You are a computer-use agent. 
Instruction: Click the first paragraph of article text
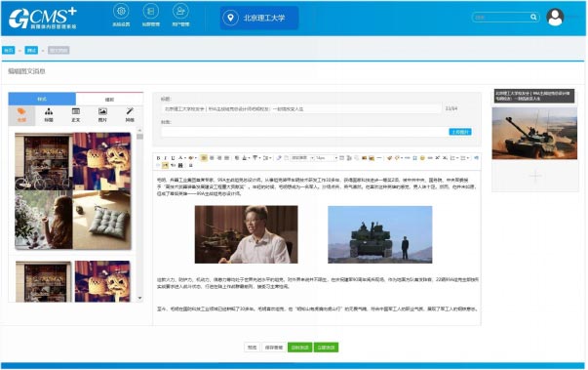[x=316, y=186]
